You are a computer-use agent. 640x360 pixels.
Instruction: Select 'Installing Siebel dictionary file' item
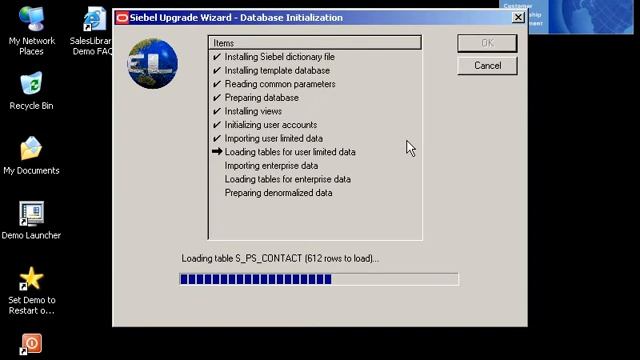pos(280,57)
